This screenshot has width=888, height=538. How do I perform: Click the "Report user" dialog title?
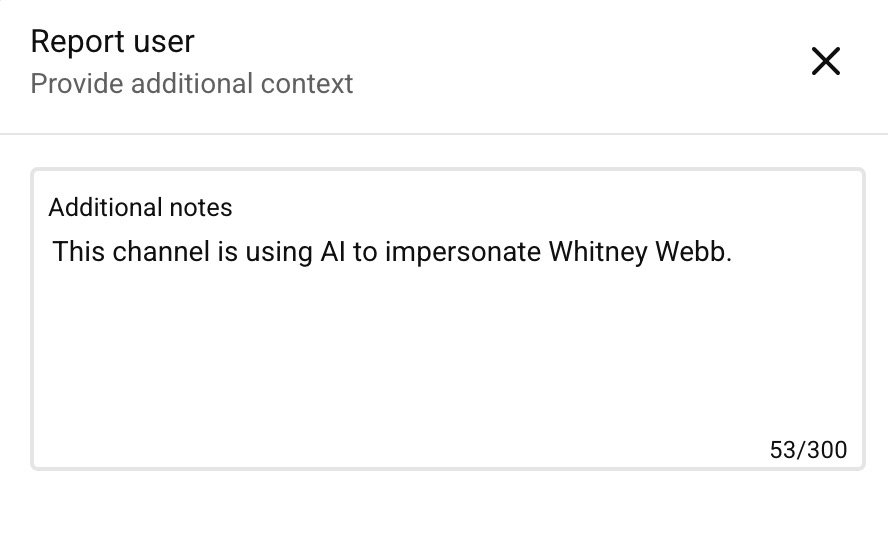112,42
